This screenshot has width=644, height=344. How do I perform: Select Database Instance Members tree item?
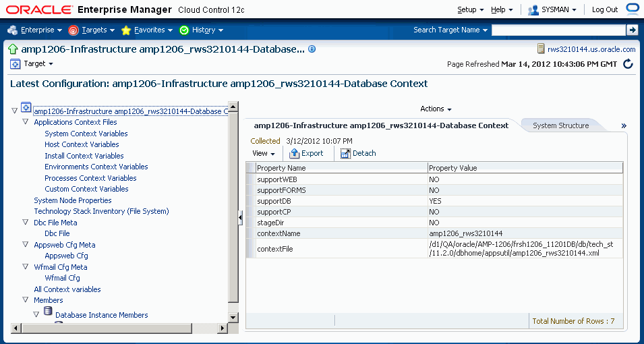tap(101, 315)
